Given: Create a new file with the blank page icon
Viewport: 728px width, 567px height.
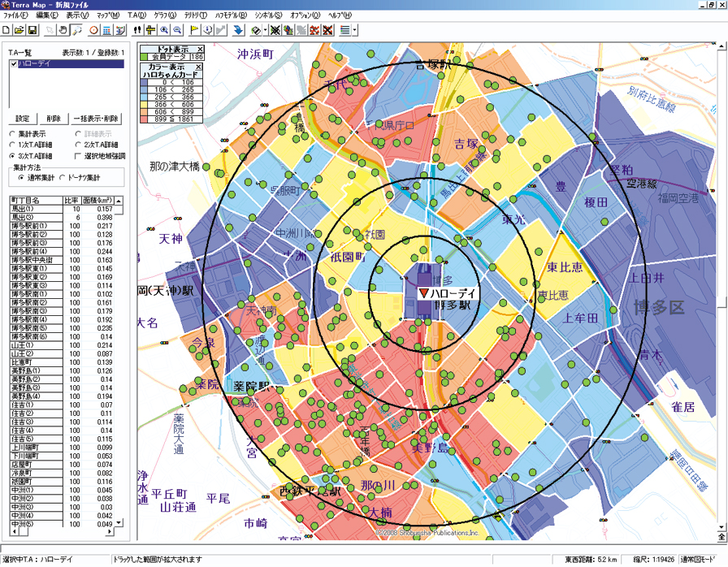Looking at the screenshot, I should pos(6,30).
